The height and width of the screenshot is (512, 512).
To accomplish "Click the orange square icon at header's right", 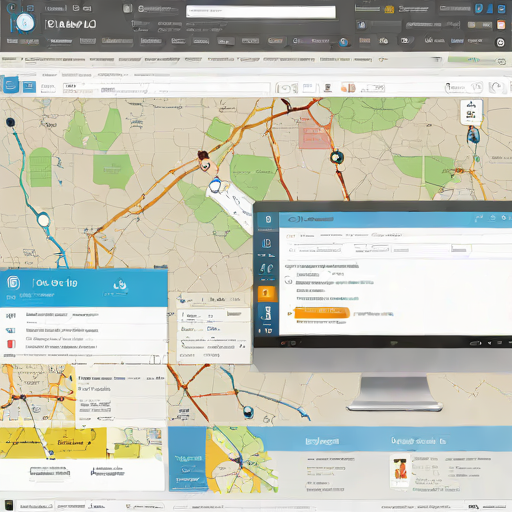I will [501, 25].
